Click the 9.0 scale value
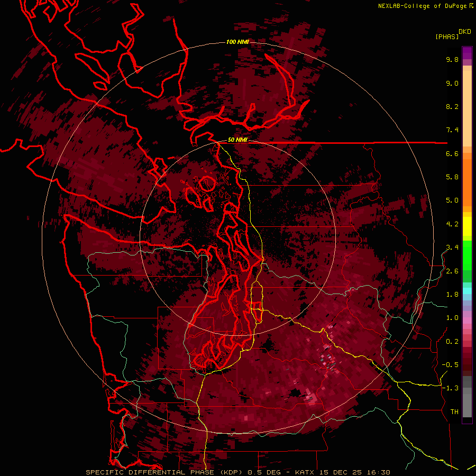This screenshot has height=476, width=476. tap(452, 83)
